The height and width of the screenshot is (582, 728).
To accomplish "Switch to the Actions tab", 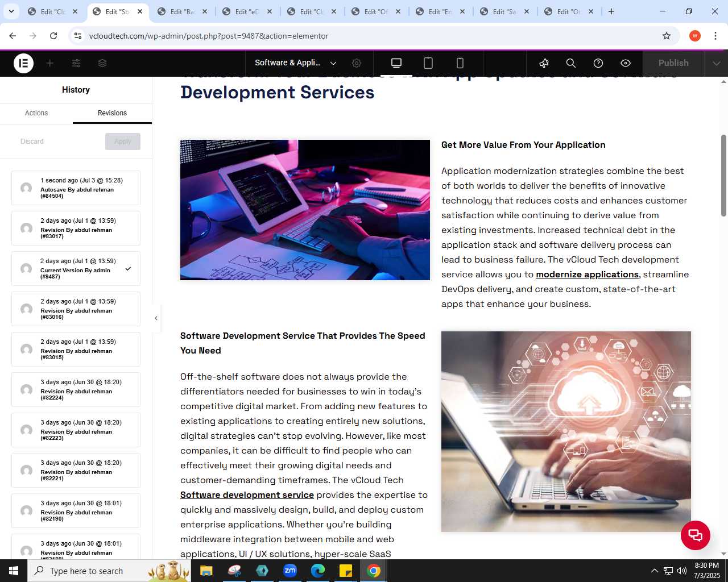I will click(36, 113).
